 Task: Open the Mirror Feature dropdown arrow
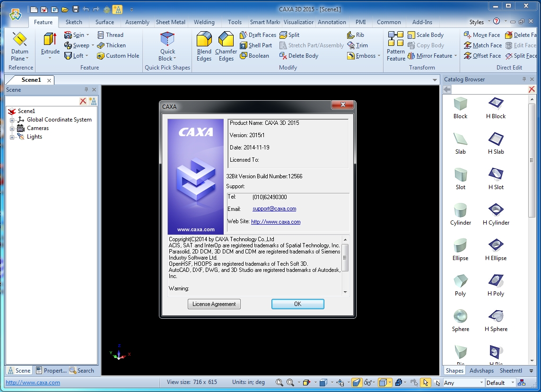pos(455,55)
